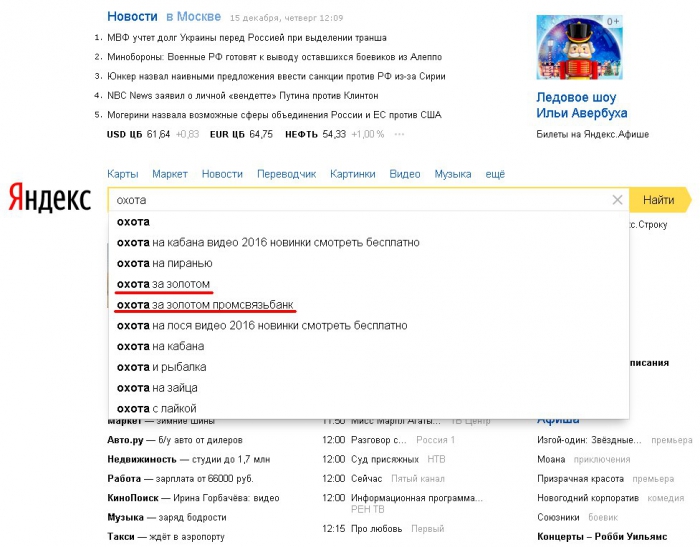Choose the охота на зайца suggestion

point(369,388)
